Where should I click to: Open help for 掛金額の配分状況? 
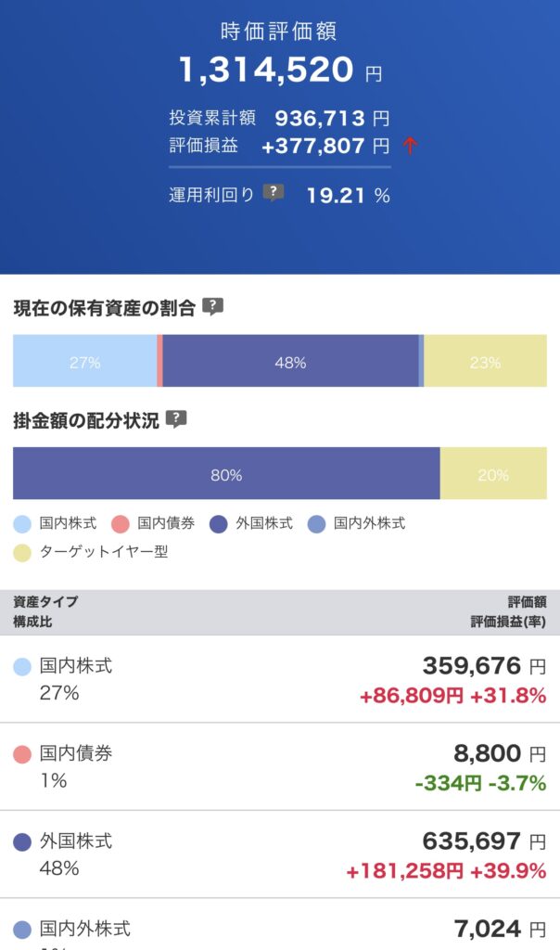tap(176, 419)
